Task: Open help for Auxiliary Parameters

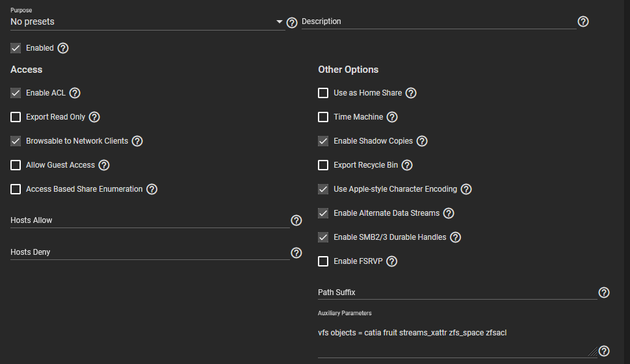Action: click(604, 351)
